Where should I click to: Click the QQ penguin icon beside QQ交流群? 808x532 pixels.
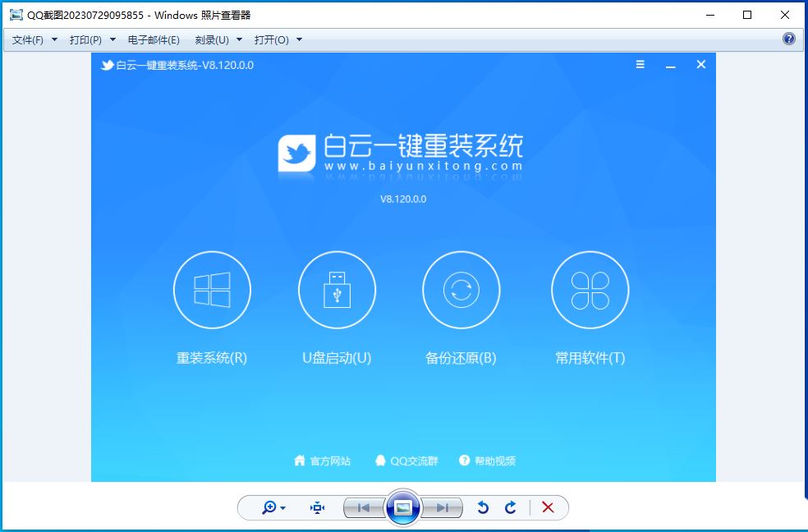(380, 461)
